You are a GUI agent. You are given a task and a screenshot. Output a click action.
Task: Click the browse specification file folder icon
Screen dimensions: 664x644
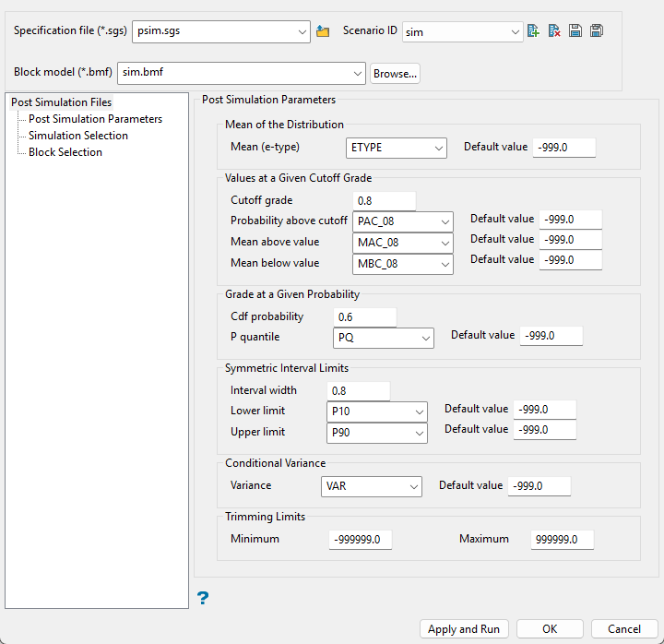click(323, 31)
